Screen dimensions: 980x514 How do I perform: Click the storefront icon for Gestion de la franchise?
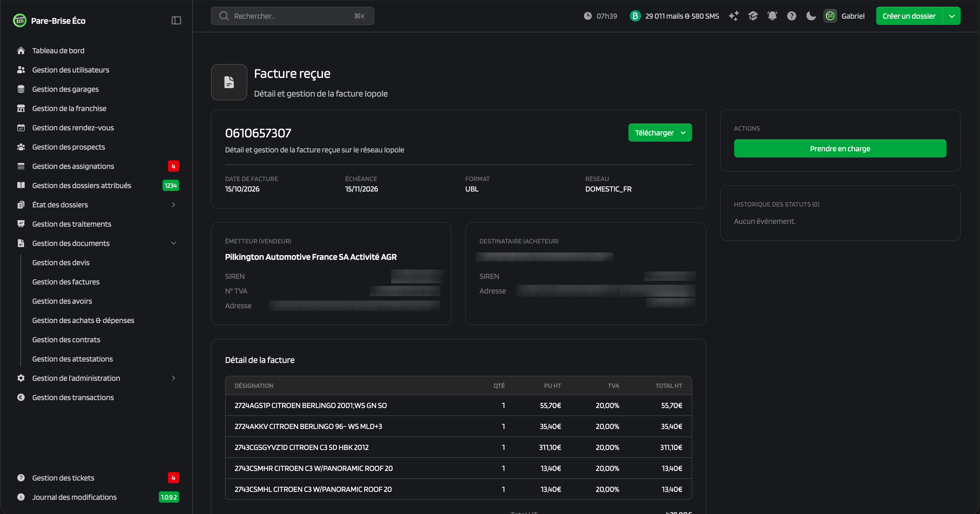pyautogui.click(x=21, y=108)
